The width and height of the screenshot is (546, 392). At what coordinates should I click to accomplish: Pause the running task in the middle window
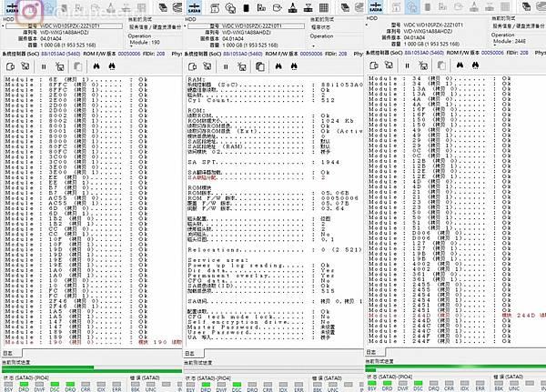coord(226,66)
